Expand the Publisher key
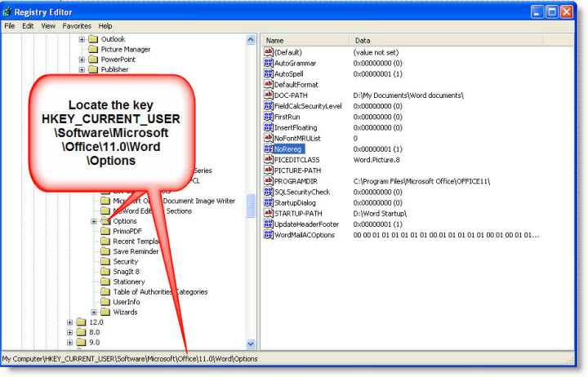Viewport: 588px width, 377px height. (x=82, y=69)
